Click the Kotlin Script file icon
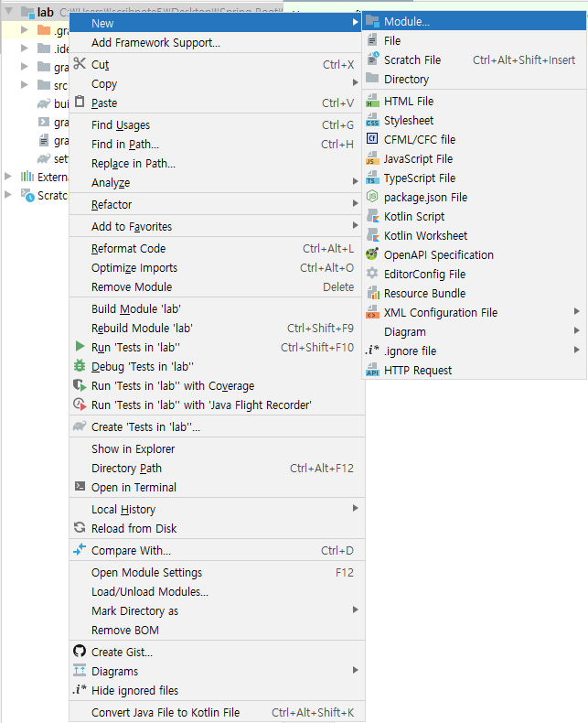Image resolution: width=588 pixels, height=723 pixels. point(372,217)
